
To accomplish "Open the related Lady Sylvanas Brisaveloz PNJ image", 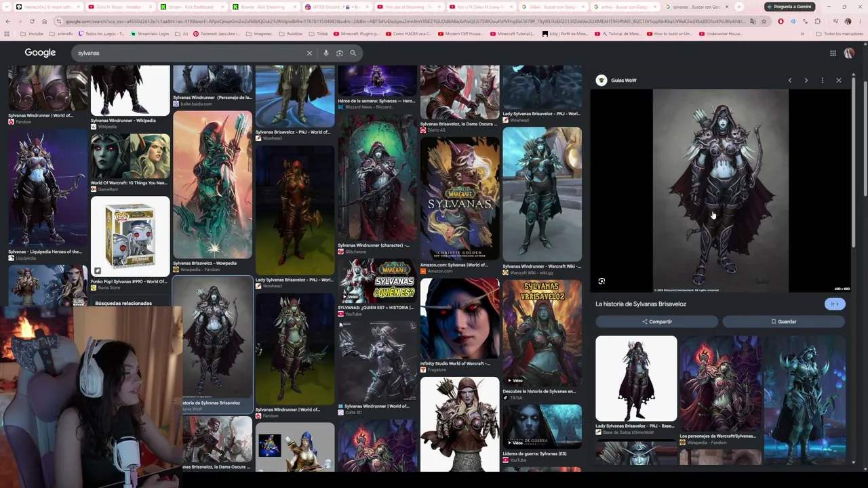I will click(636, 378).
